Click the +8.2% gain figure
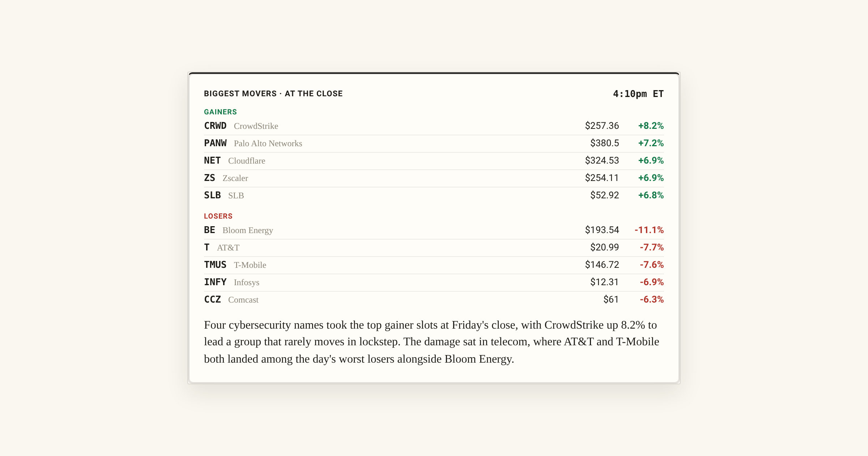 coord(651,126)
